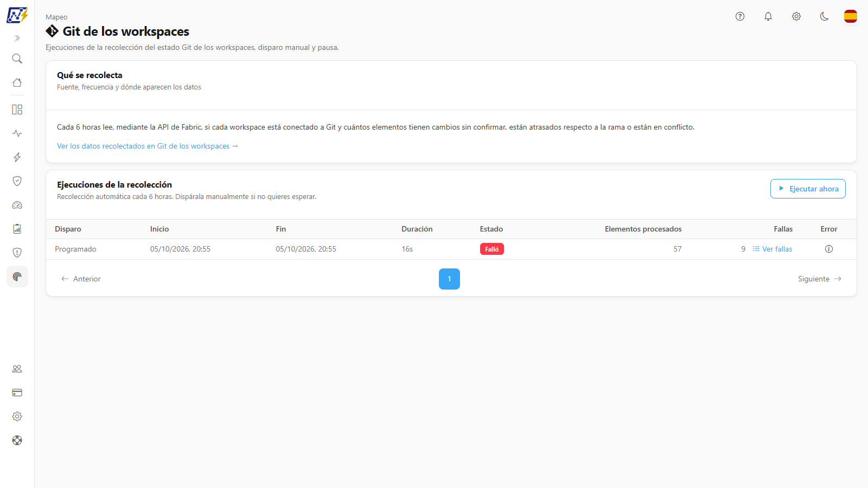Click 'Qué se recolecta' card heading

90,75
